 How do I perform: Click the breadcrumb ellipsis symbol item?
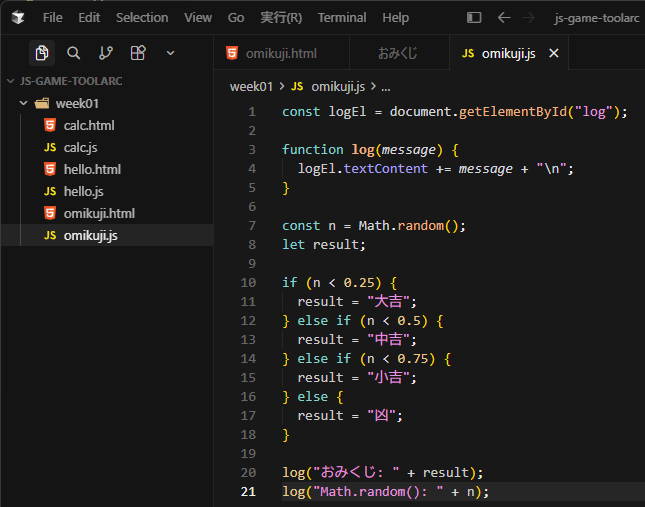(385, 87)
